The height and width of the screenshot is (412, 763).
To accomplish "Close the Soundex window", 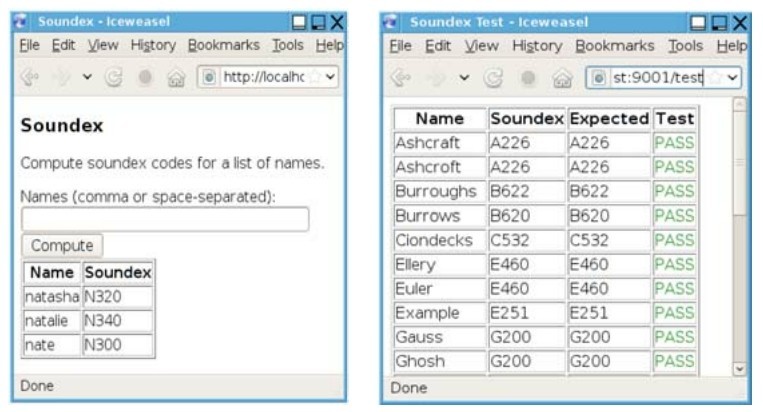I will [337, 22].
